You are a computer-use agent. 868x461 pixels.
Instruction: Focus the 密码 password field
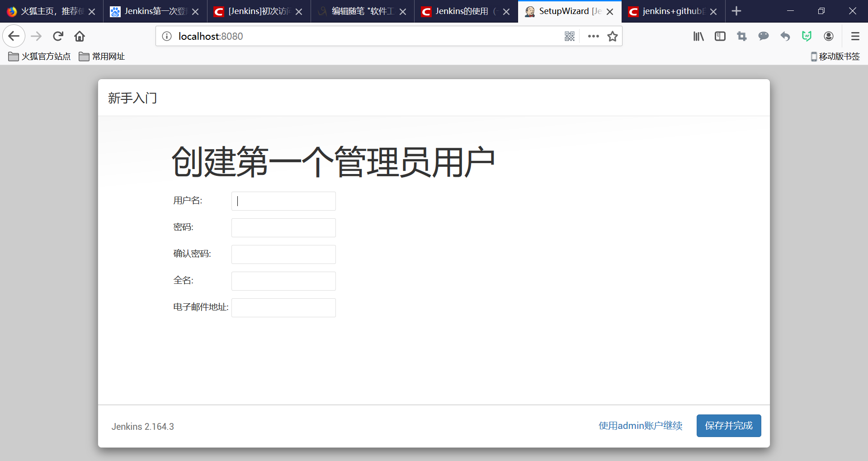[283, 228]
